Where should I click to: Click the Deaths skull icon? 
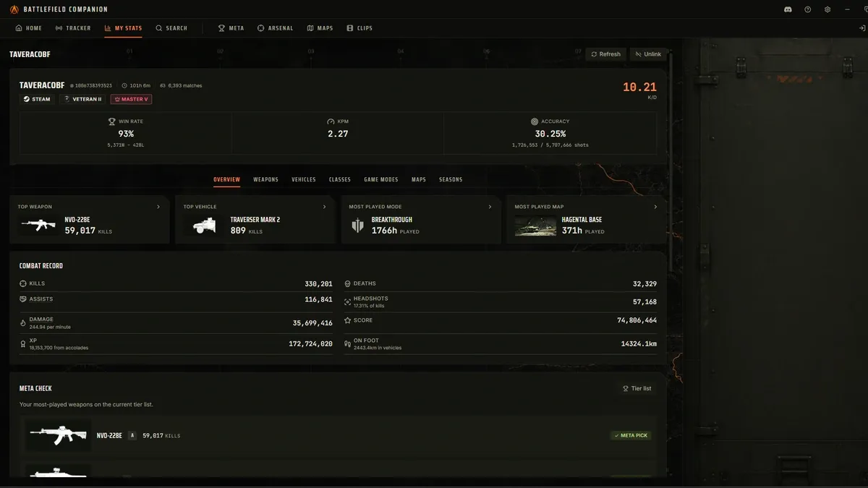[x=347, y=283]
